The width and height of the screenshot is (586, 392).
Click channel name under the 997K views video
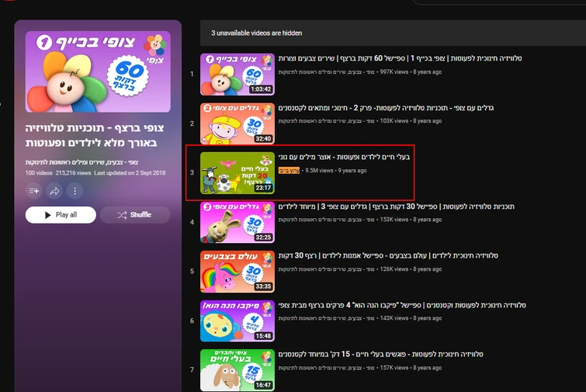(x=326, y=71)
